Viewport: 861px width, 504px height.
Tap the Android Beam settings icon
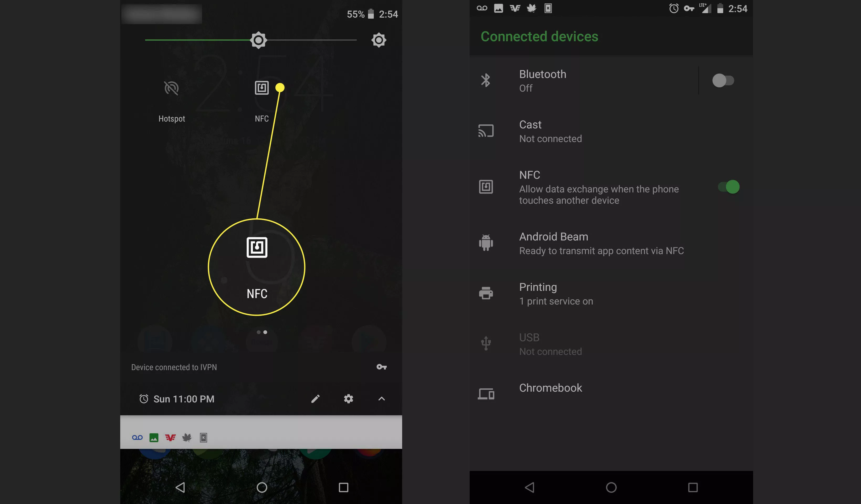[x=485, y=243]
